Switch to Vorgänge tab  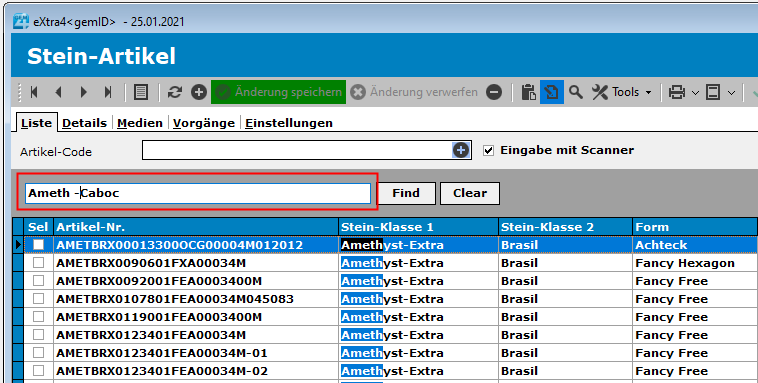(204, 123)
